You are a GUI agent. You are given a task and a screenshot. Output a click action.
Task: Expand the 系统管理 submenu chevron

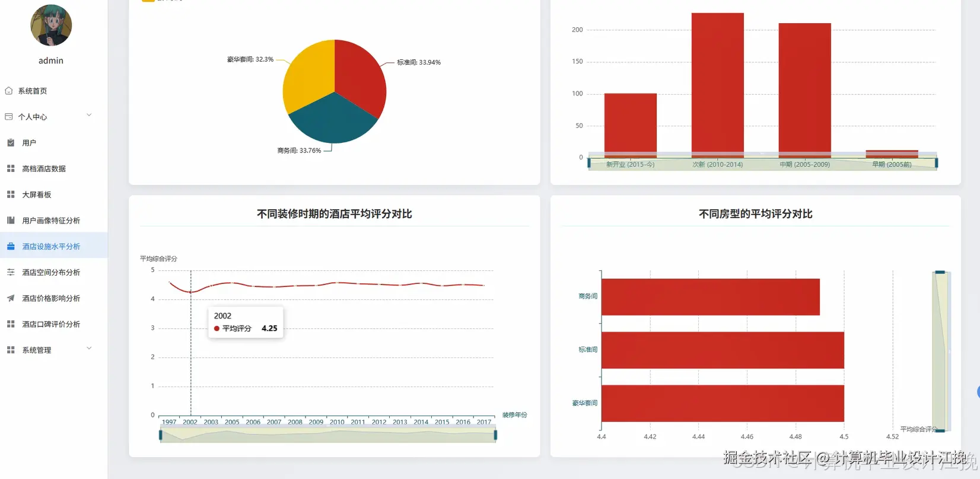coord(89,348)
